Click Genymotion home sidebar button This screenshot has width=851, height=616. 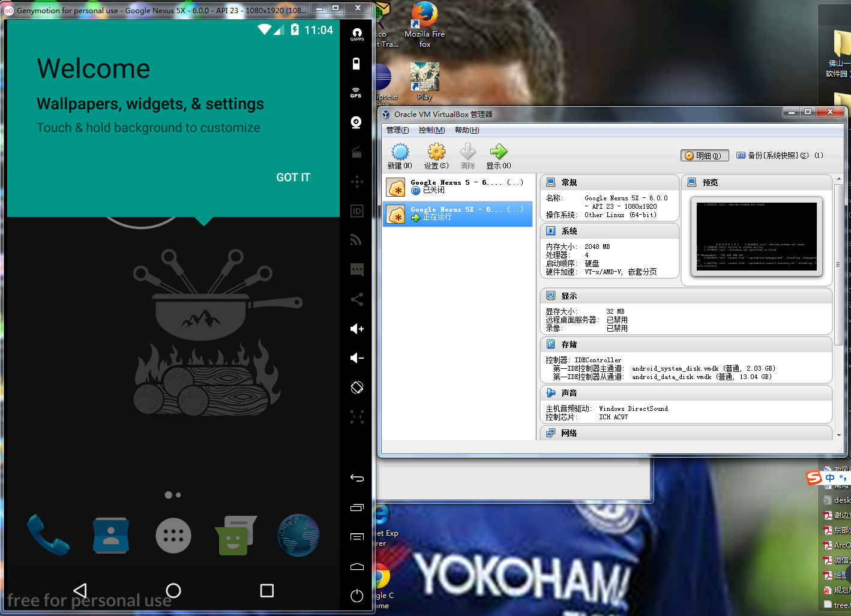tap(357, 566)
